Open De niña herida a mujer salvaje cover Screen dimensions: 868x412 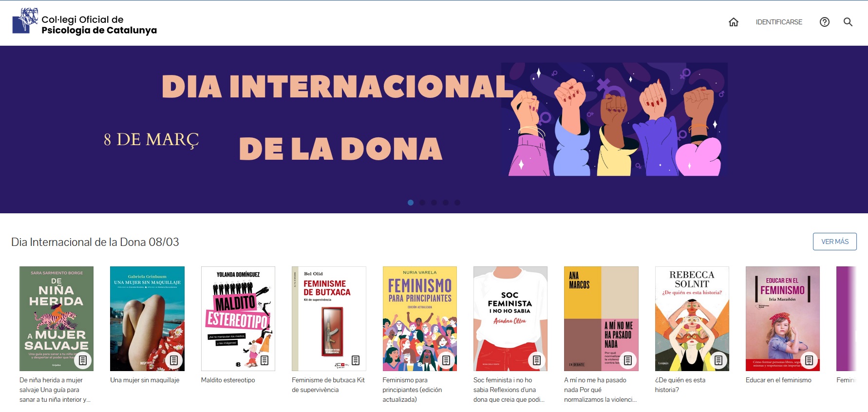tap(57, 318)
